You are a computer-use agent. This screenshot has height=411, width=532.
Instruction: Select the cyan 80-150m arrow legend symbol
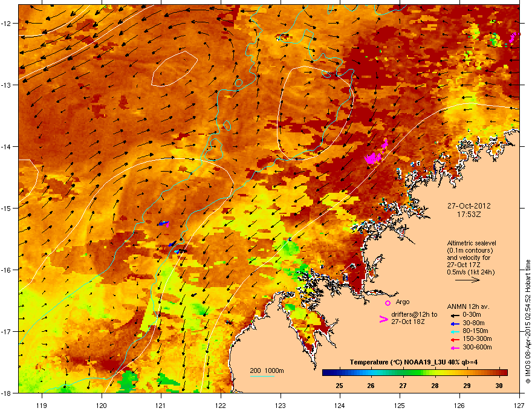454,332
